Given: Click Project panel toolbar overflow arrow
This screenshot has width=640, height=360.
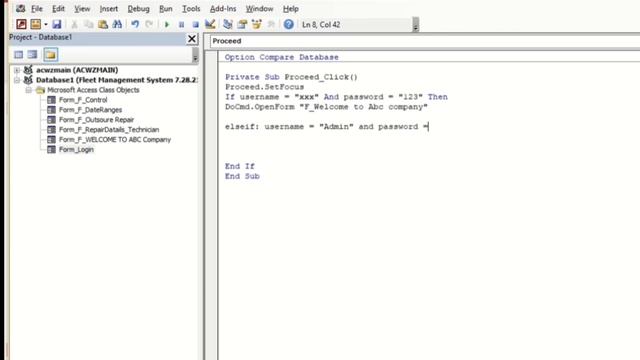Looking at the screenshot, I should (x=195, y=55).
